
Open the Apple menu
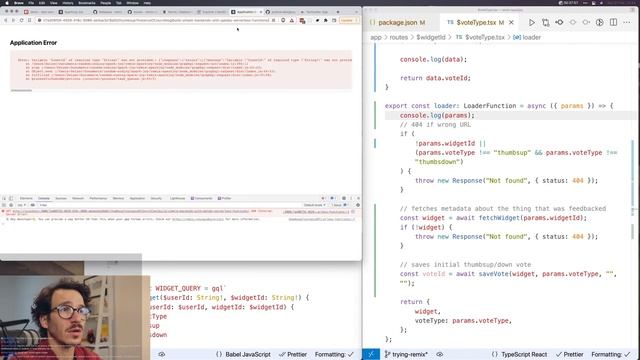[7, 3]
